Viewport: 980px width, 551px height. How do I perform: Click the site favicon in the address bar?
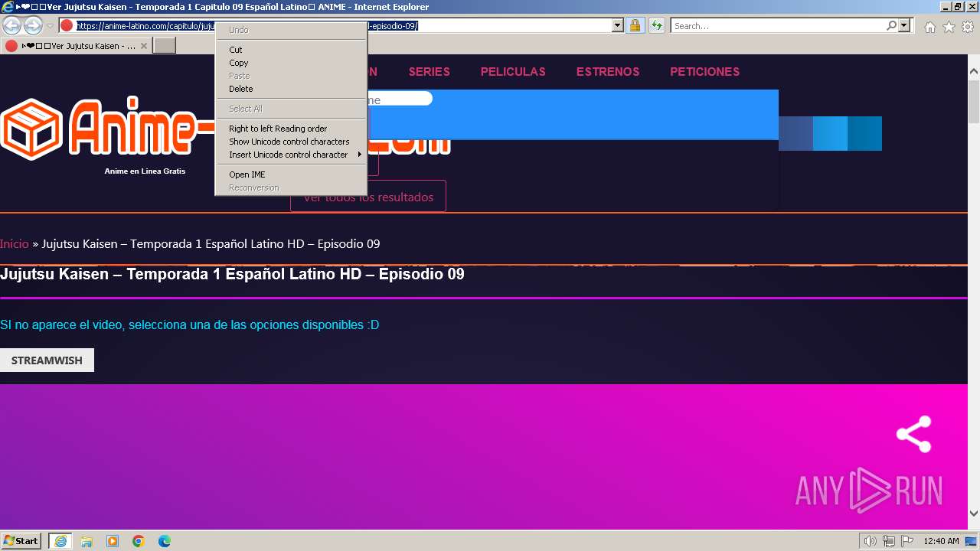coord(67,25)
